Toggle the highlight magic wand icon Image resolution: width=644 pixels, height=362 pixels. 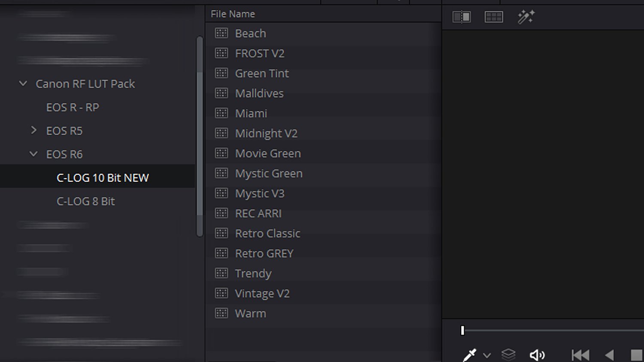(526, 17)
